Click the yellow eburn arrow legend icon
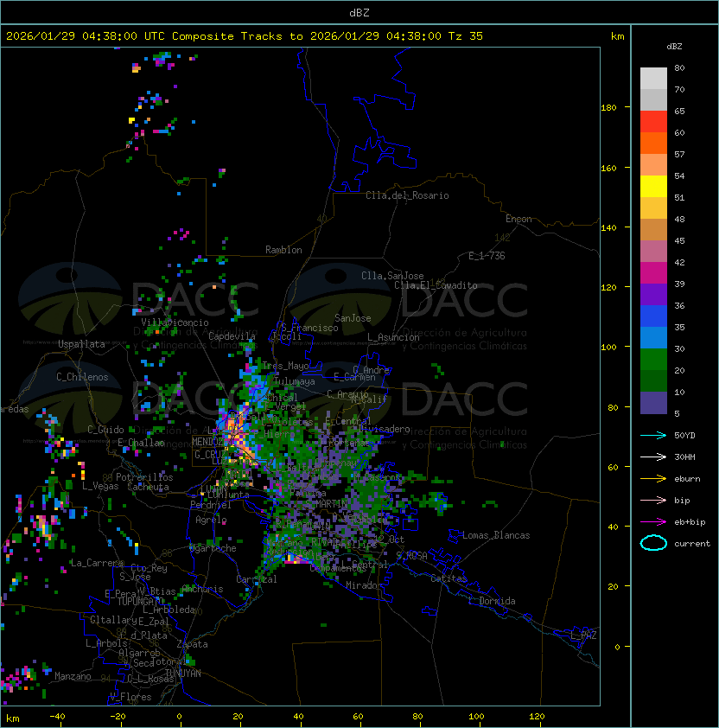 pos(653,479)
